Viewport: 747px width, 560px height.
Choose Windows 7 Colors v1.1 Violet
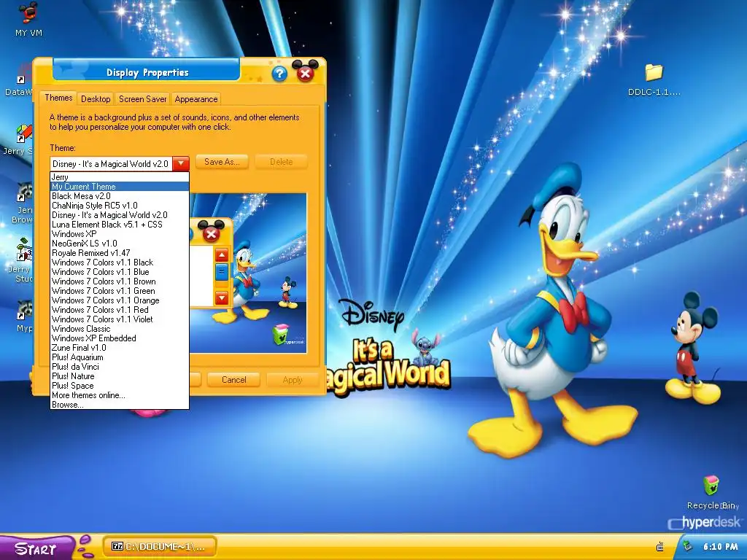pos(120,319)
